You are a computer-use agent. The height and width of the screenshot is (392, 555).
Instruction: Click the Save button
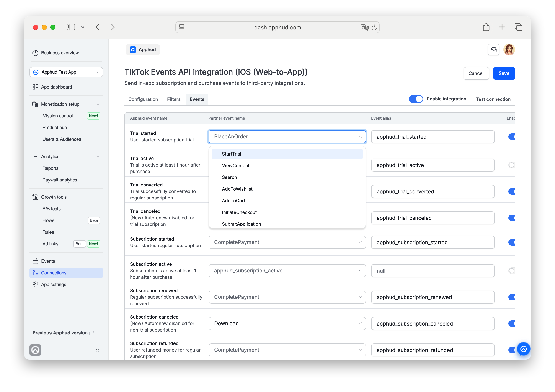coord(504,73)
